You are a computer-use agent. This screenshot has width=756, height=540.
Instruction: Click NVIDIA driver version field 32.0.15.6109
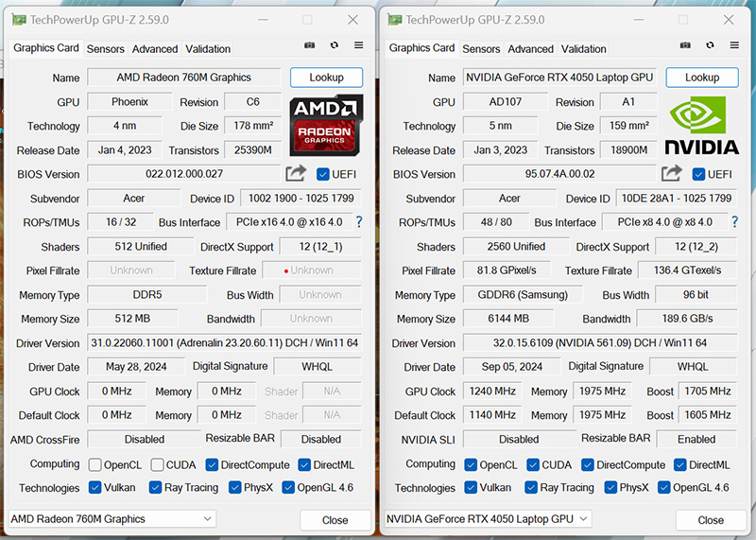point(600,342)
